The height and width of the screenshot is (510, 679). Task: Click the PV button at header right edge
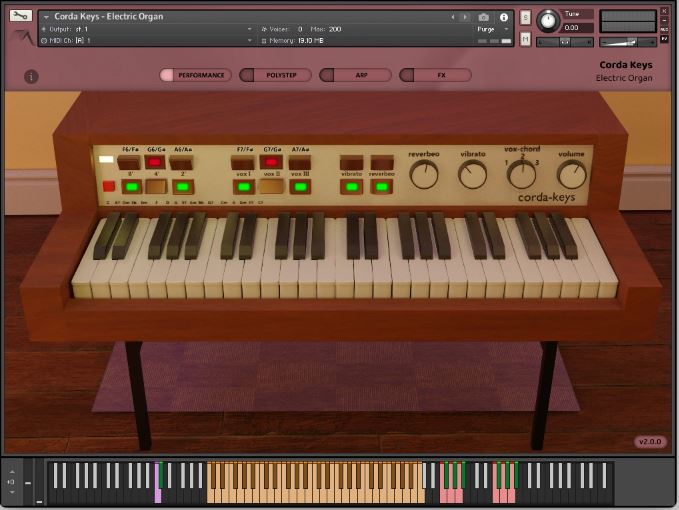664,39
